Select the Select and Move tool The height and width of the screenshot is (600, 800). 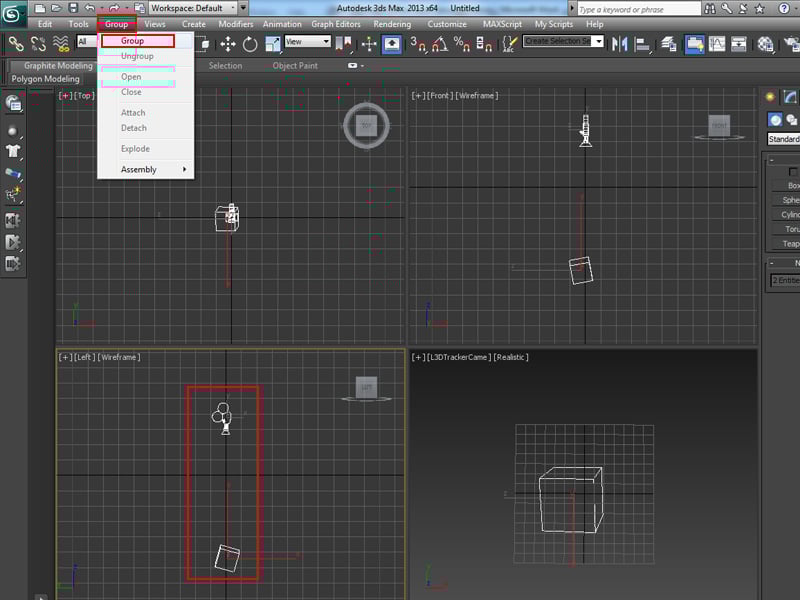click(228, 44)
